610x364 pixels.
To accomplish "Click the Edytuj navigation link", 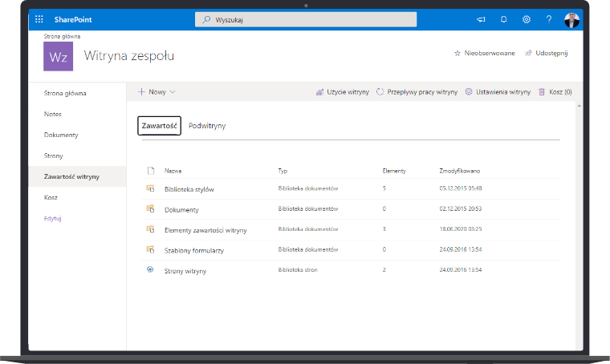I will point(52,218).
